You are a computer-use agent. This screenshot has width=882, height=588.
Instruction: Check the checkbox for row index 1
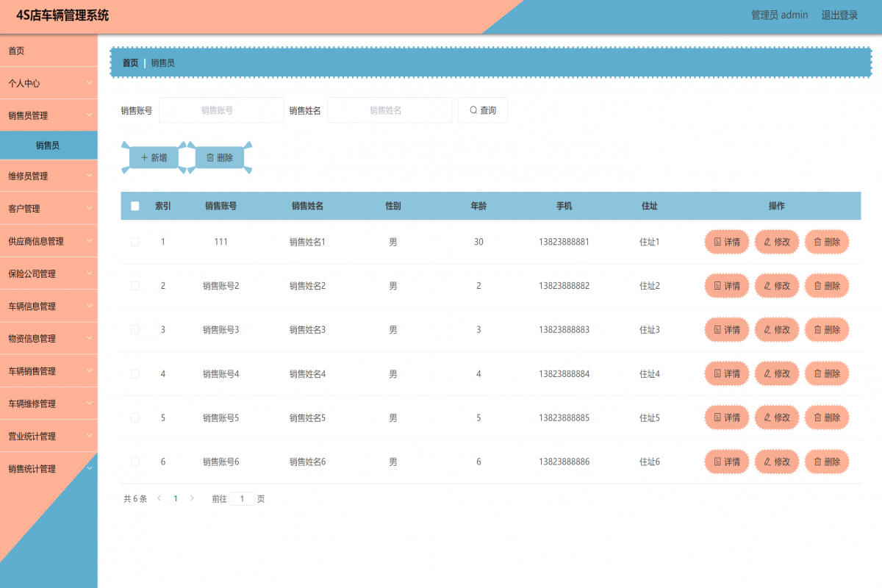(135, 242)
